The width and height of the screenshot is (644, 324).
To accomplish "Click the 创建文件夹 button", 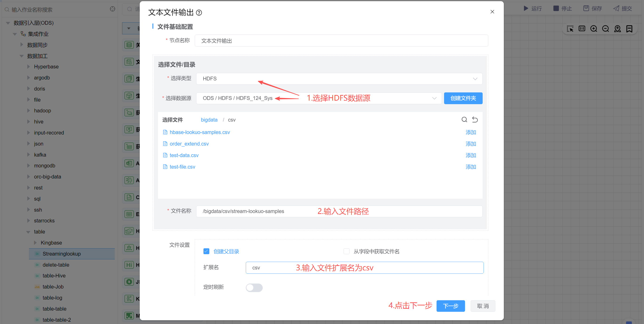I will coord(463,98).
